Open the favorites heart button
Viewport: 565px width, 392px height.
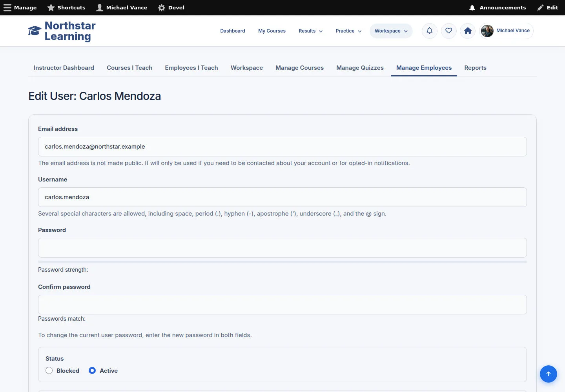(x=449, y=31)
